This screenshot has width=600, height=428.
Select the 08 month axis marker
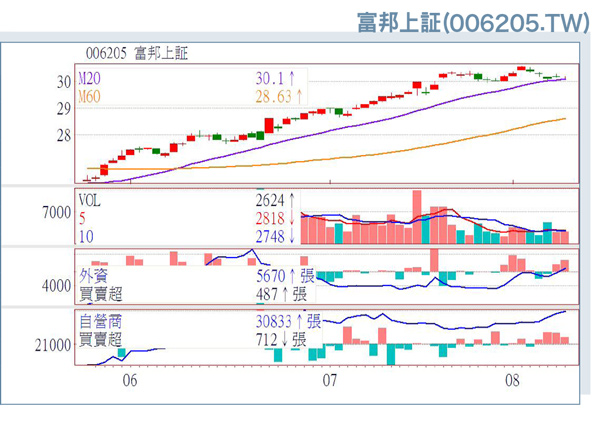coord(513,381)
